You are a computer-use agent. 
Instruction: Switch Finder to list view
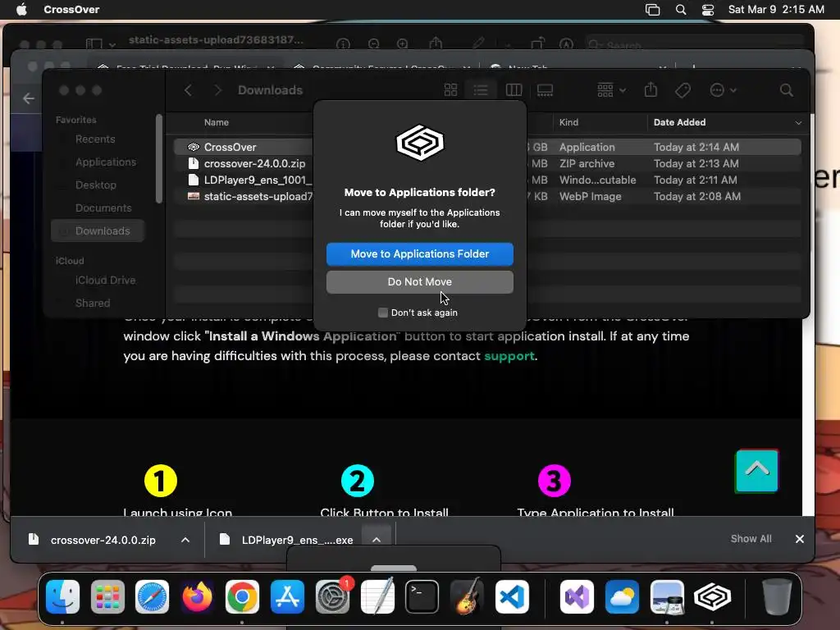pos(481,90)
